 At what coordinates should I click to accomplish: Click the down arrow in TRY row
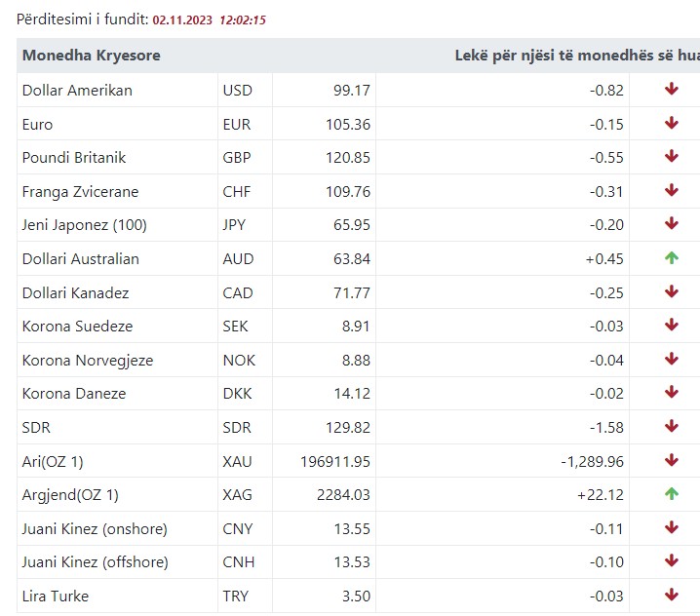[671, 596]
